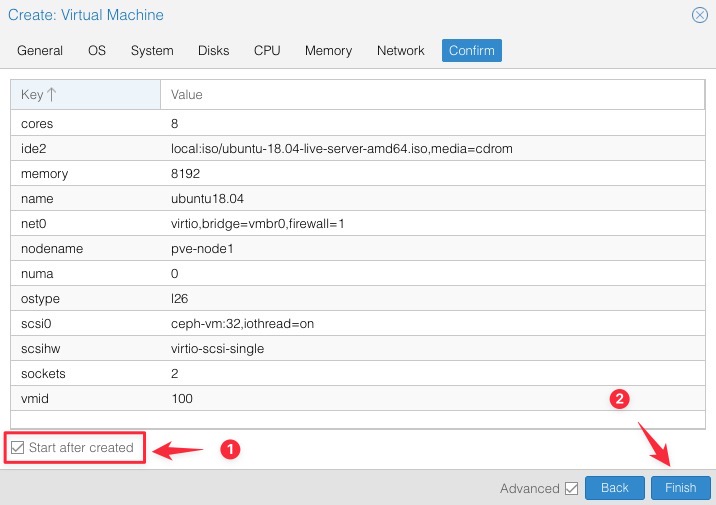The height and width of the screenshot is (505, 716).
Task: Click the ubuntu-18.04 ISO path value
Action: [x=342, y=149]
